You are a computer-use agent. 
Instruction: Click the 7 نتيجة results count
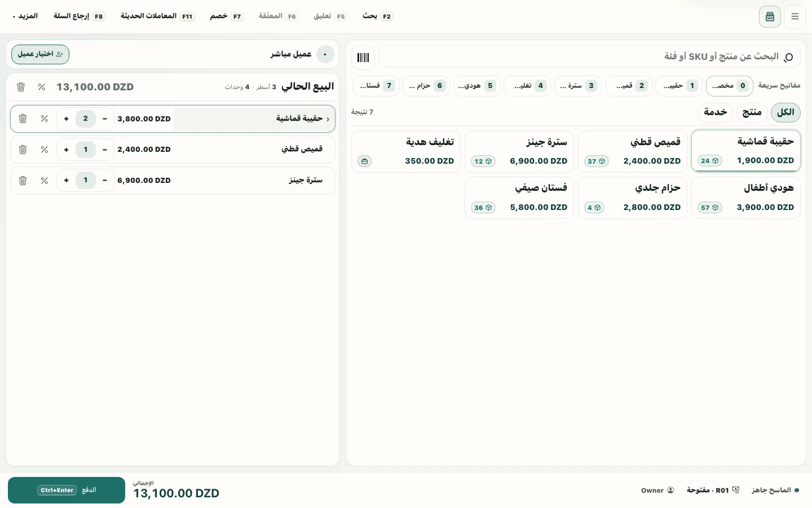[363, 112]
